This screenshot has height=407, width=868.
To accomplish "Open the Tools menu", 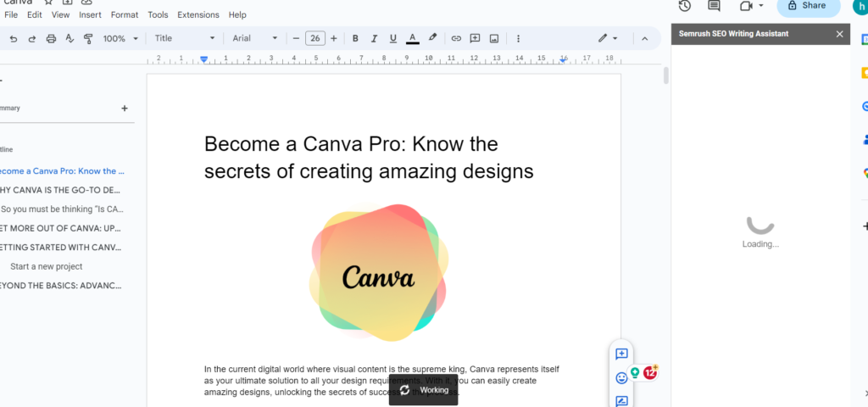I will [x=158, y=15].
